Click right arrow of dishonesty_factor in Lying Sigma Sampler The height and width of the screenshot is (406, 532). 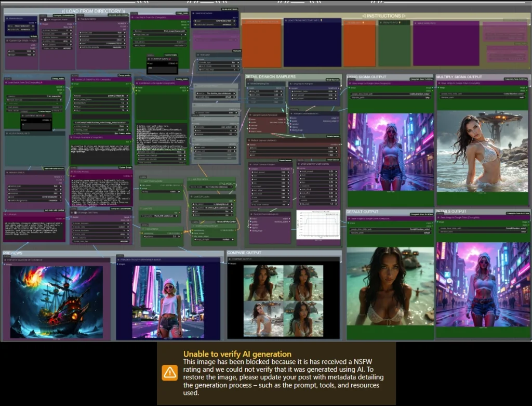[336, 91]
